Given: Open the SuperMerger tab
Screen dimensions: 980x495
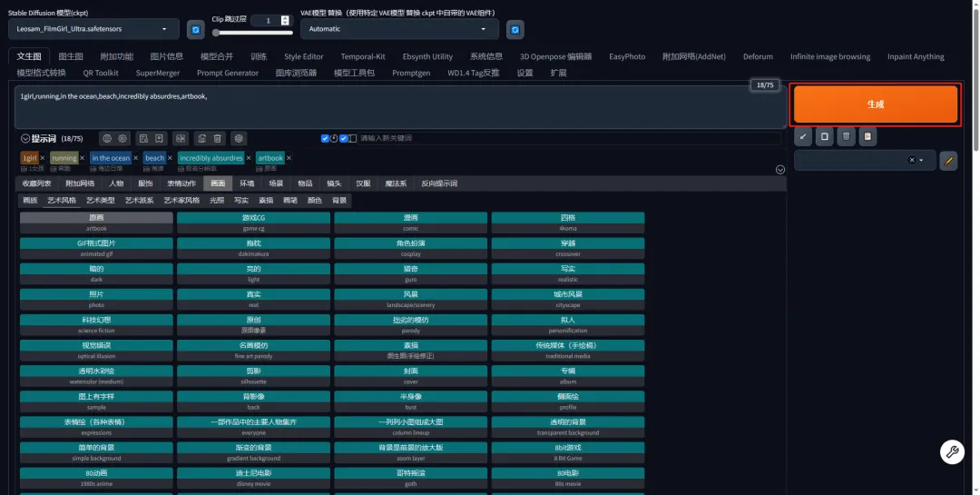Looking at the screenshot, I should pyautogui.click(x=158, y=73).
